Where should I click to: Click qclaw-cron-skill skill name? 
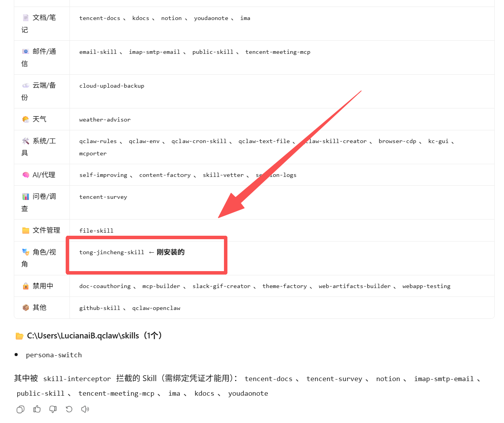coord(199,141)
